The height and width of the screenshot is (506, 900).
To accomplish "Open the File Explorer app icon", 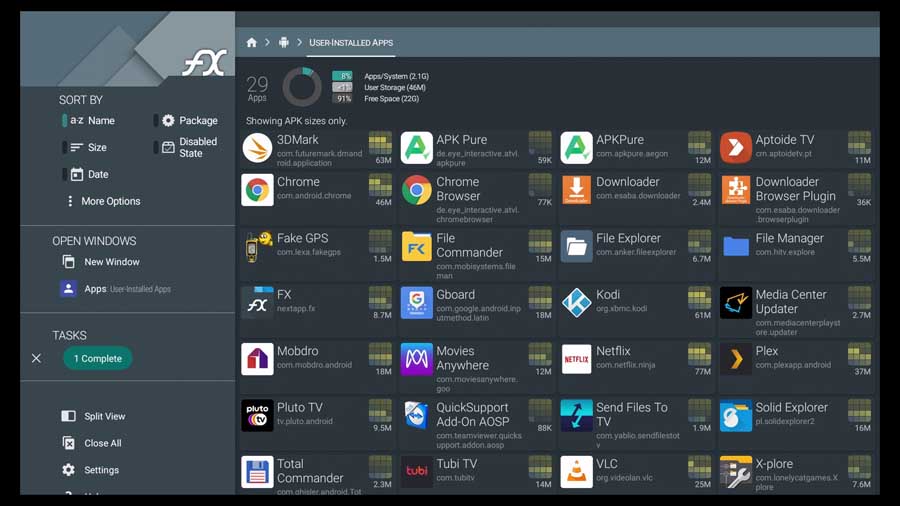I will coord(576,247).
